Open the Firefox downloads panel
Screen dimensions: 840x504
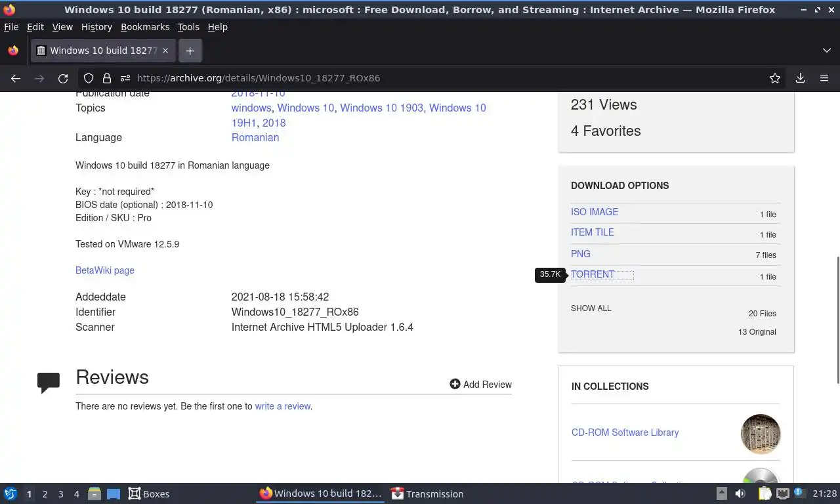[x=800, y=78]
